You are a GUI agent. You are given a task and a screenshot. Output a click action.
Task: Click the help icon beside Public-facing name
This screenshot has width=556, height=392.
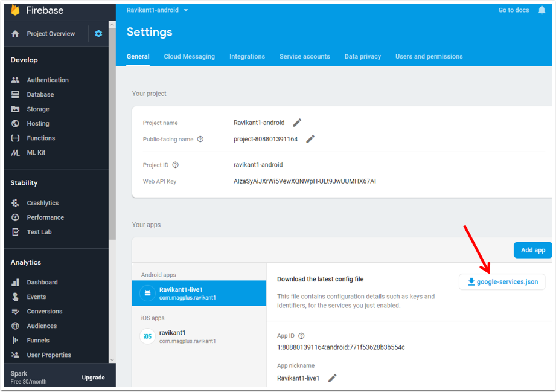pyautogui.click(x=200, y=139)
